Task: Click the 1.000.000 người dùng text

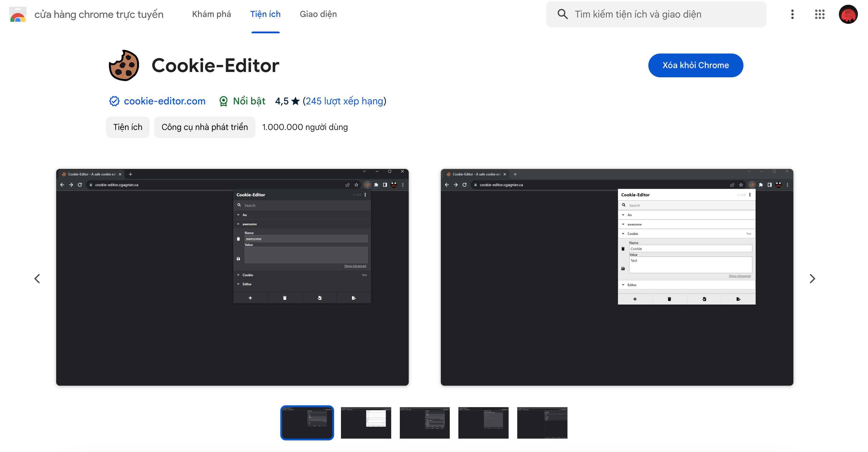Action: click(305, 127)
